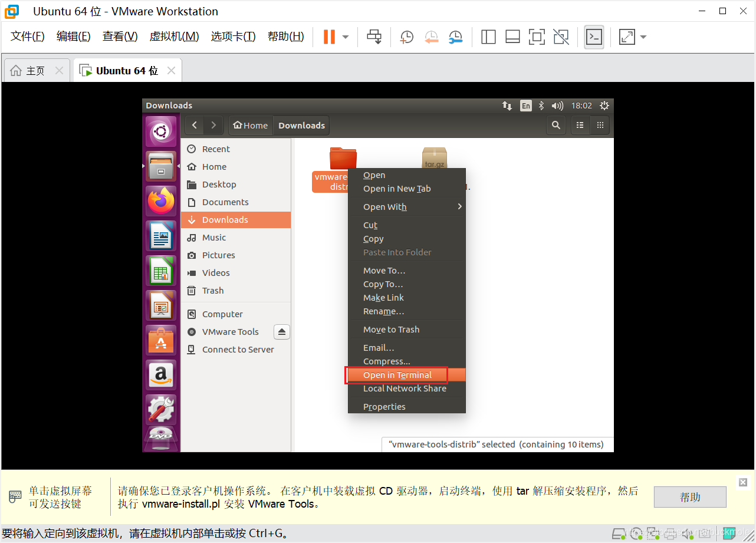Image resolution: width=756 pixels, height=543 pixels.
Task: Open the Ubuntu session gear menu
Action: tap(604, 106)
